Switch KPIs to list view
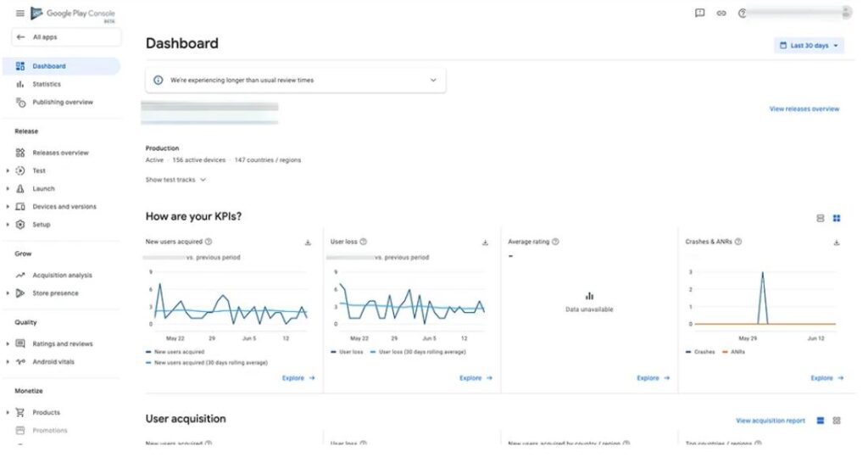868x474 pixels. pyautogui.click(x=821, y=218)
